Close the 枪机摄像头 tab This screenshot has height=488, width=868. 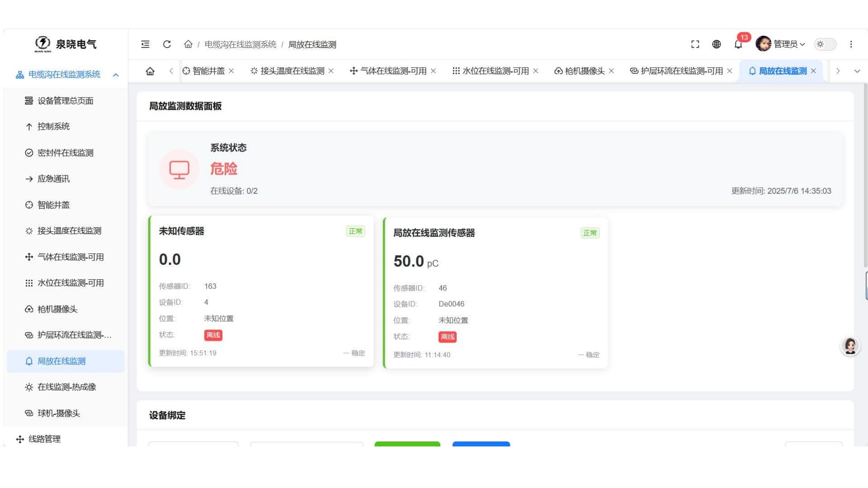(611, 71)
